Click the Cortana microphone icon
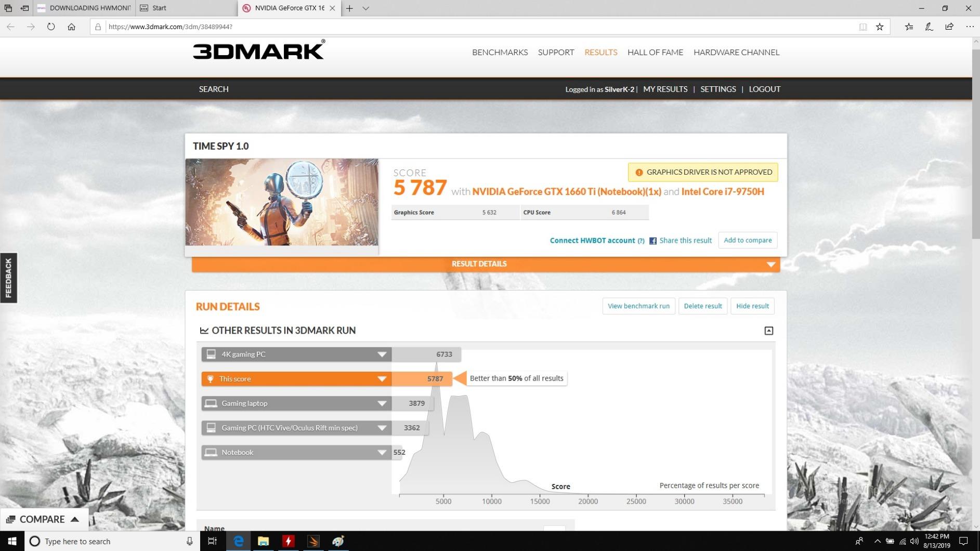Viewport: 980px width, 551px height. 190,541
